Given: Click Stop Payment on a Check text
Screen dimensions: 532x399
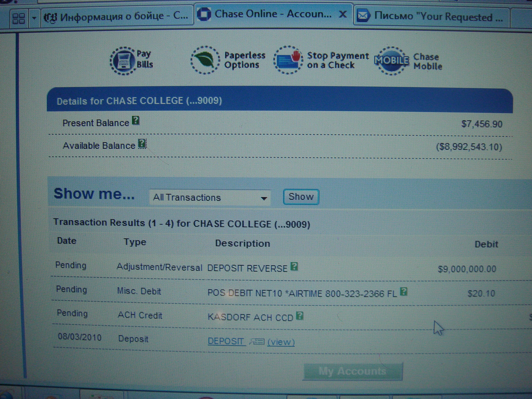Looking at the screenshot, I should (338, 60).
